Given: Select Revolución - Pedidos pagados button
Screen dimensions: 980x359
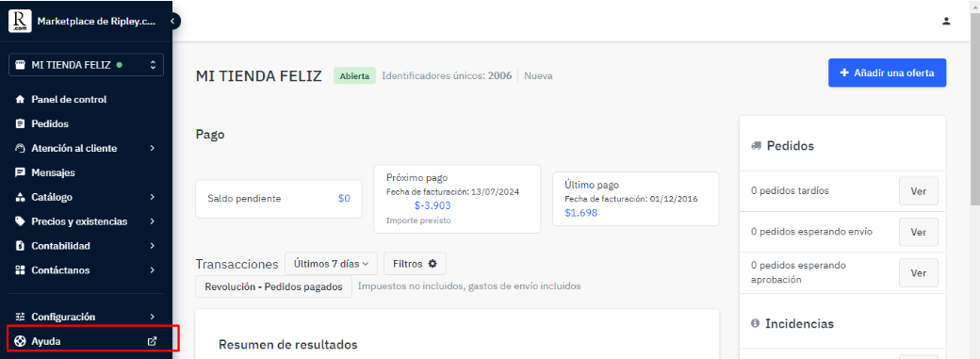Looking at the screenshot, I should [274, 286].
